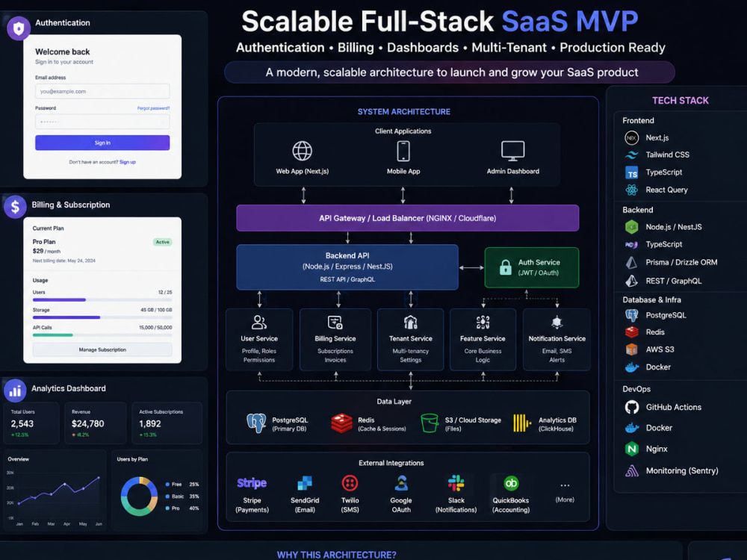Click the API Gateway / Load Balancer bar
The image size is (747, 560).
[x=408, y=218]
